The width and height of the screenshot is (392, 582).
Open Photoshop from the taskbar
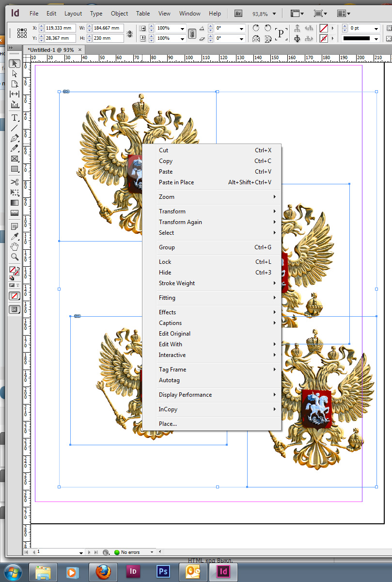163,572
